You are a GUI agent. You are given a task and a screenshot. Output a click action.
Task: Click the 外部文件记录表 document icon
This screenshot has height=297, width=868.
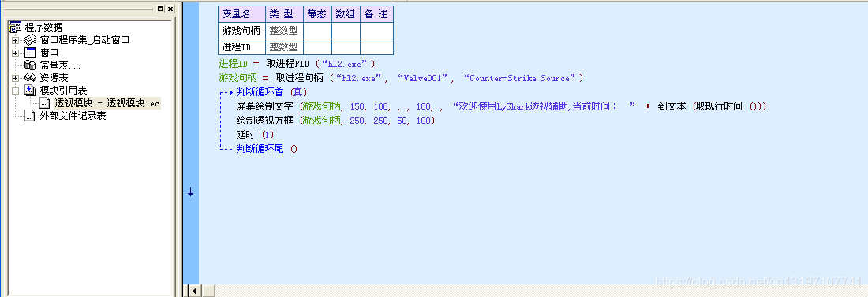point(30,116)
